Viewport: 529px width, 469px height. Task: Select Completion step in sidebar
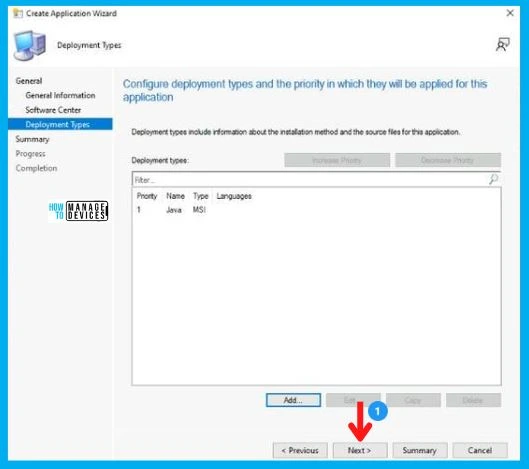36,168
